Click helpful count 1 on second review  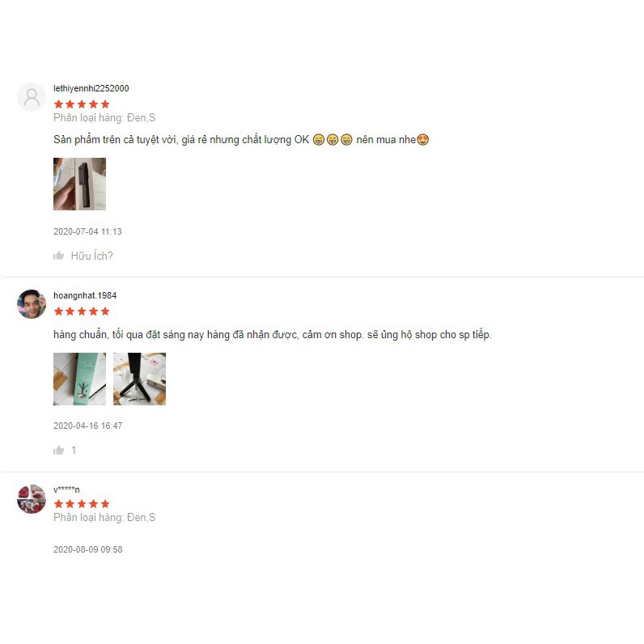pyautogui.click(x=74, y=450)
